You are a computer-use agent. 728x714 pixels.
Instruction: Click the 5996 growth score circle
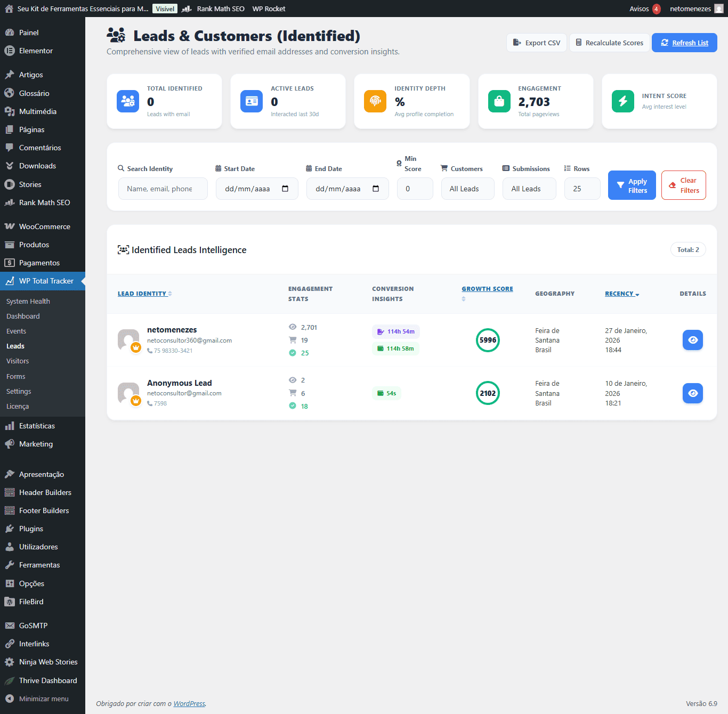coord(488,340)
